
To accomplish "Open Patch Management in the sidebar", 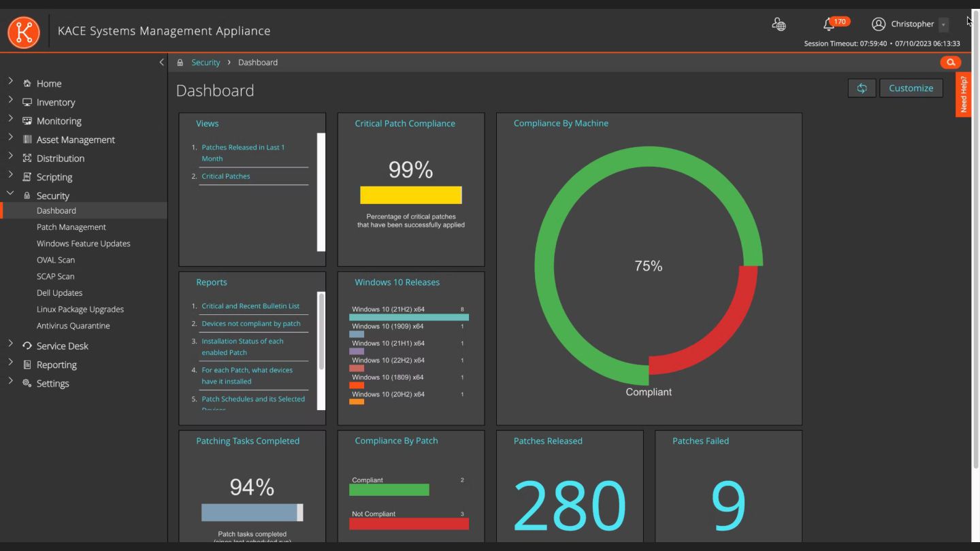I will point(71,227).
